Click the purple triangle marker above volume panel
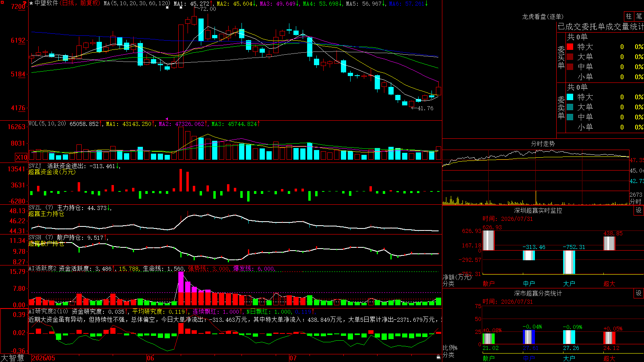 tap(167, 119)
